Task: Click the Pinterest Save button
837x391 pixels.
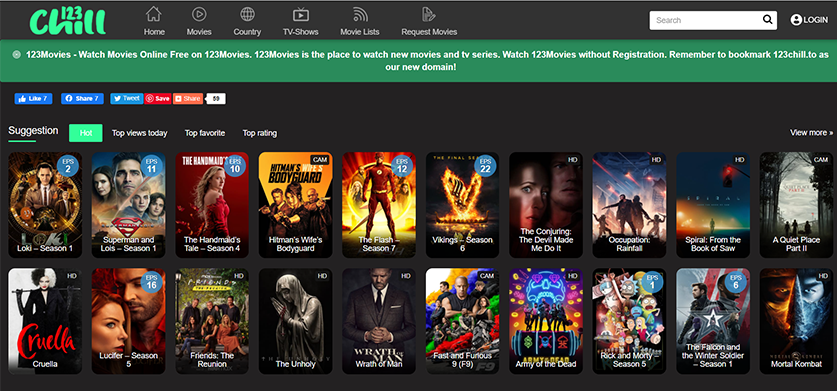Action: coord(158,98)
